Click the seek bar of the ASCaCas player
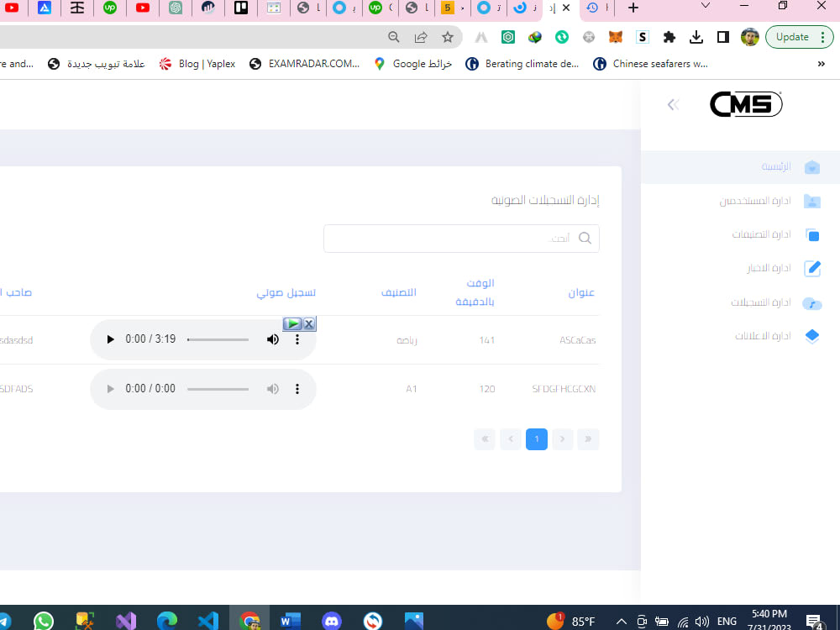The image size is (840, 630). coord(218,339)
